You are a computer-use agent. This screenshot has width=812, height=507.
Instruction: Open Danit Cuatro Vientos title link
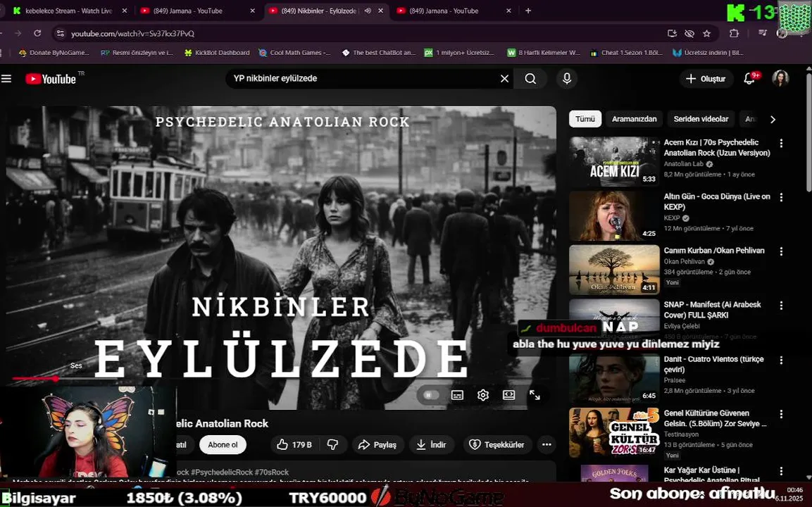tap(713, 364)
